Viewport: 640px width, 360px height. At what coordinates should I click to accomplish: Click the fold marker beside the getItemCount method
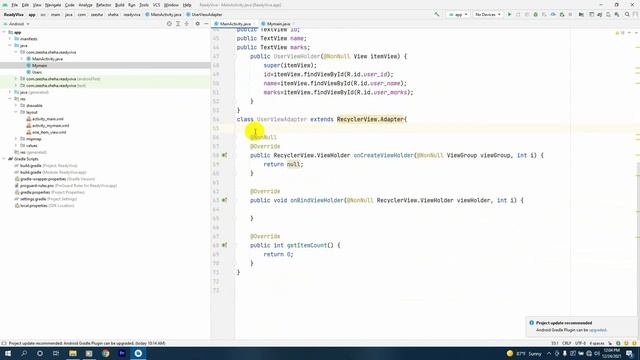[x=235, y=245]
